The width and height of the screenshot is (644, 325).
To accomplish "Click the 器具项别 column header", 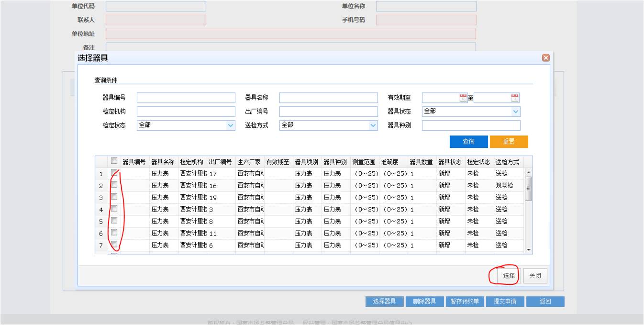I will pyautogui.click(x=307, y=162).
